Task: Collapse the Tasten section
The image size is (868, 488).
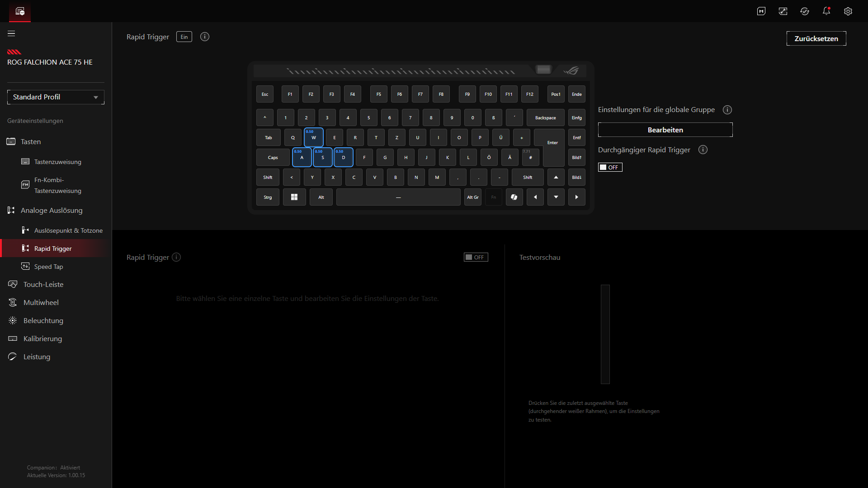Action: click(x=31, y=142)
